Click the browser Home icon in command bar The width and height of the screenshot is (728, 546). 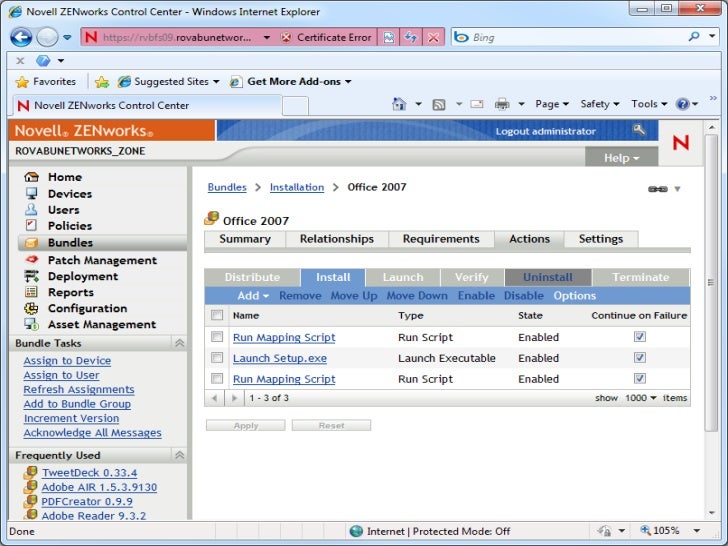pos(399,104)
